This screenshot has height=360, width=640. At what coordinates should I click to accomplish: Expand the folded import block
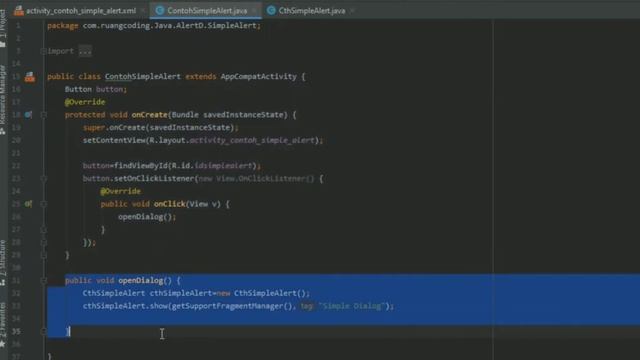(x=43, y=51)
